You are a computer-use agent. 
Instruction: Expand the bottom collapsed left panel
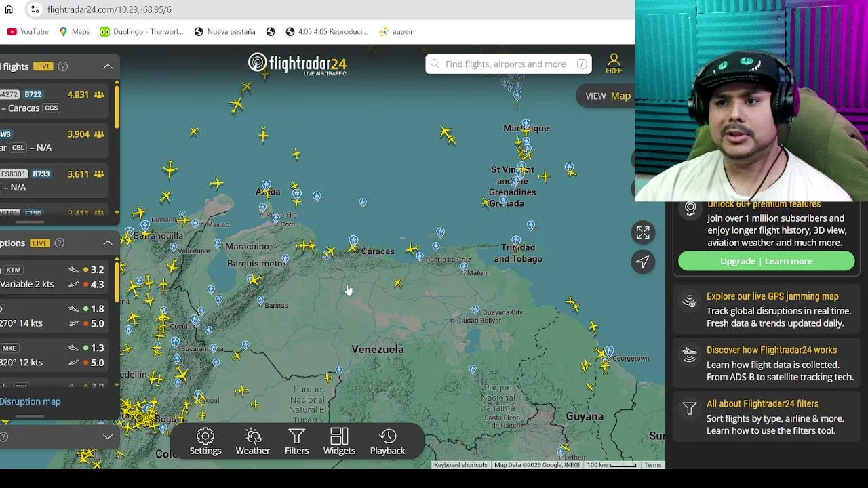(x=108, y=436)
